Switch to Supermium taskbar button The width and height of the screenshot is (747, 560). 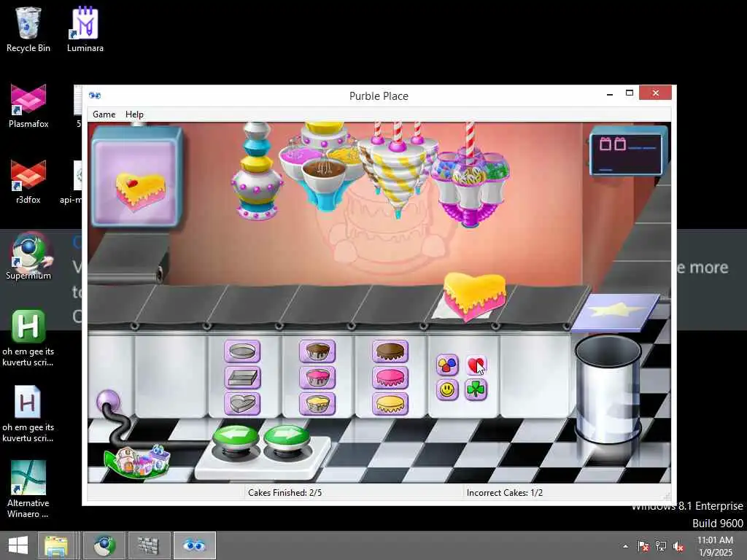[104, 545]
